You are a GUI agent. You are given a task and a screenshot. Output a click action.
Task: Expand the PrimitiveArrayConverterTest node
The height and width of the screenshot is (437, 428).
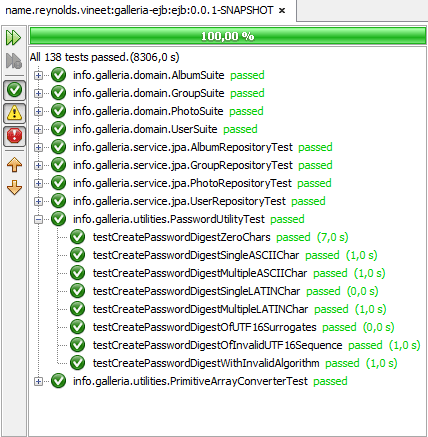pos(38,382)
